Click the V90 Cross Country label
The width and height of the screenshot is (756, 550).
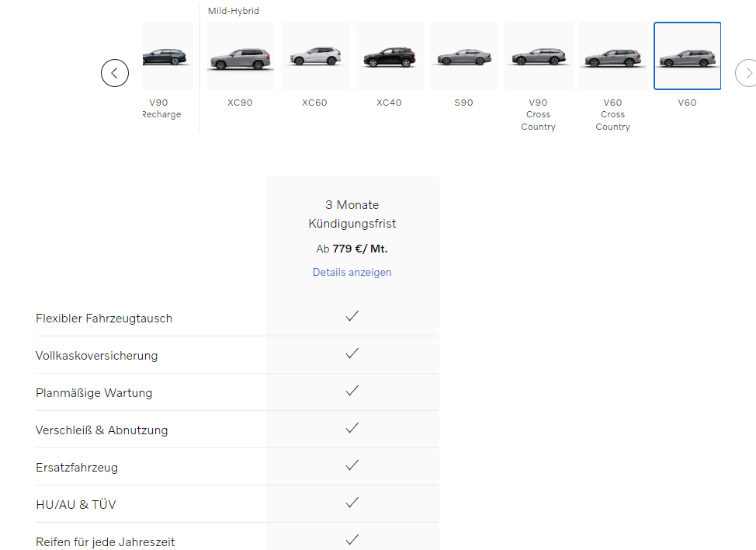(x=539, y=114)
